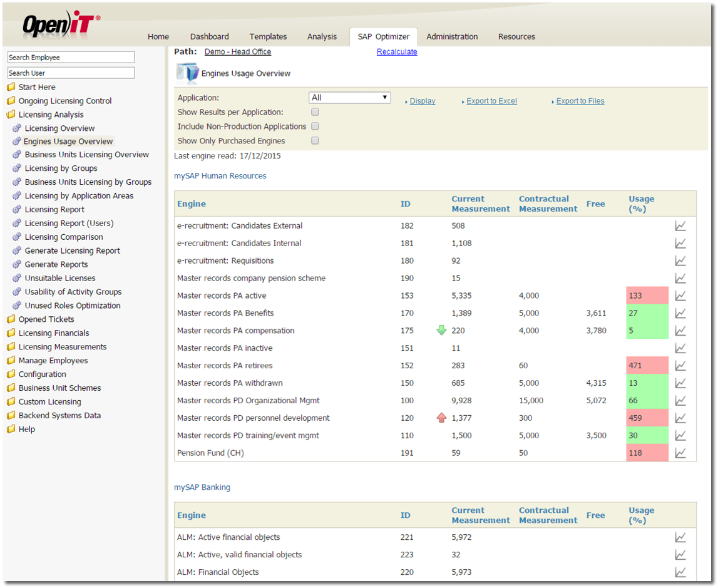Click the Display link

click(423, 101)
